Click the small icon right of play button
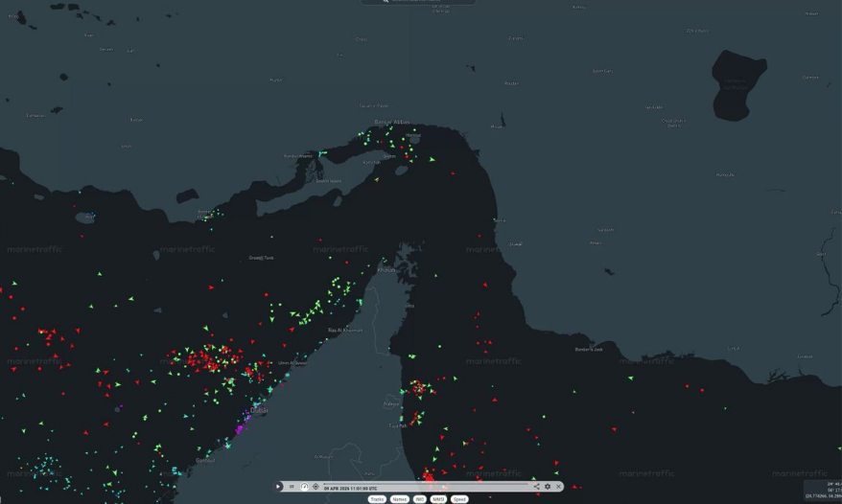The width and height of the screenshot is (842, 504). tap(292, 487)
